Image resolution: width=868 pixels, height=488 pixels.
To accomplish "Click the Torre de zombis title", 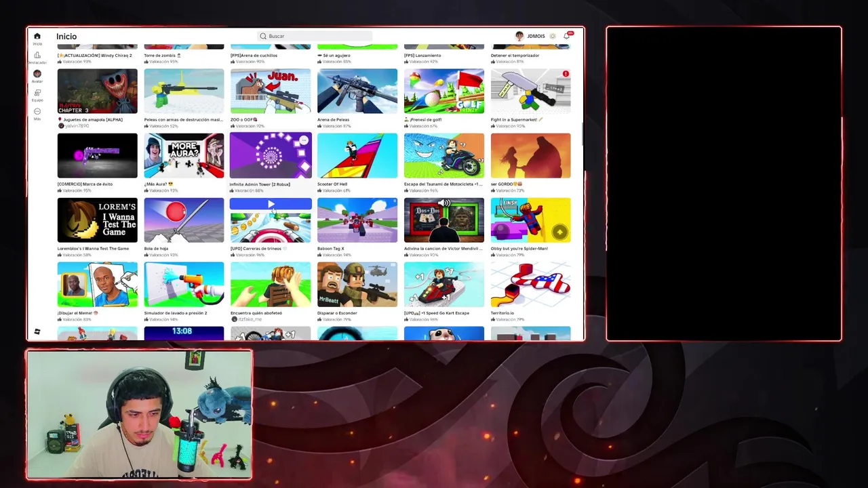I will [163, 56].
